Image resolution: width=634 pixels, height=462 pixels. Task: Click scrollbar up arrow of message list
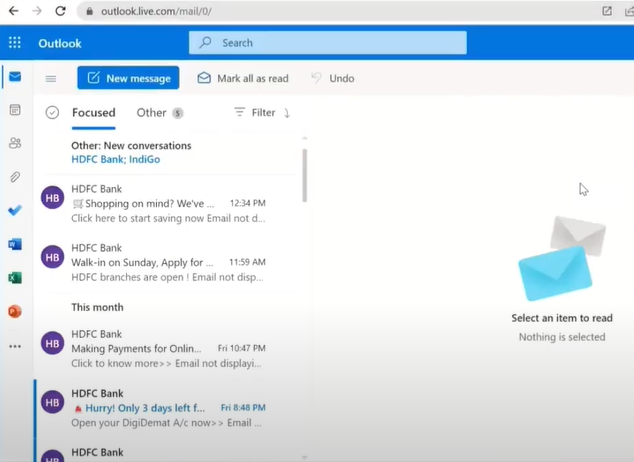click(304, 139)
